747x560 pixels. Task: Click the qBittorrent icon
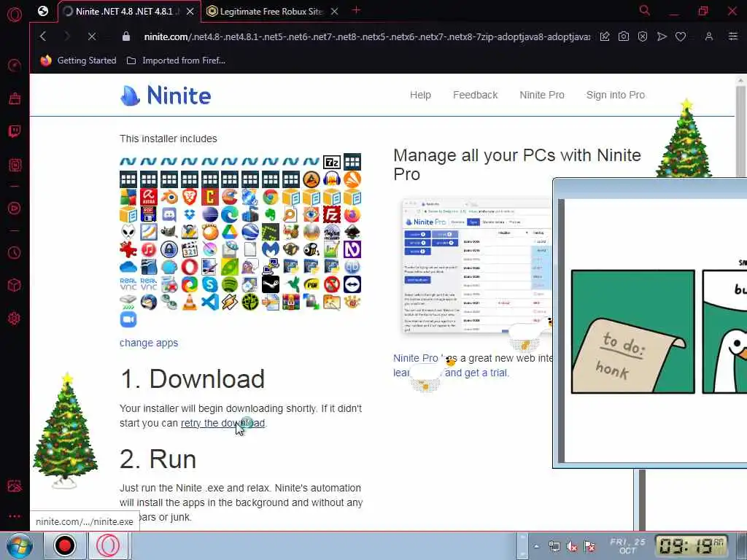click(x=352, y=267)
